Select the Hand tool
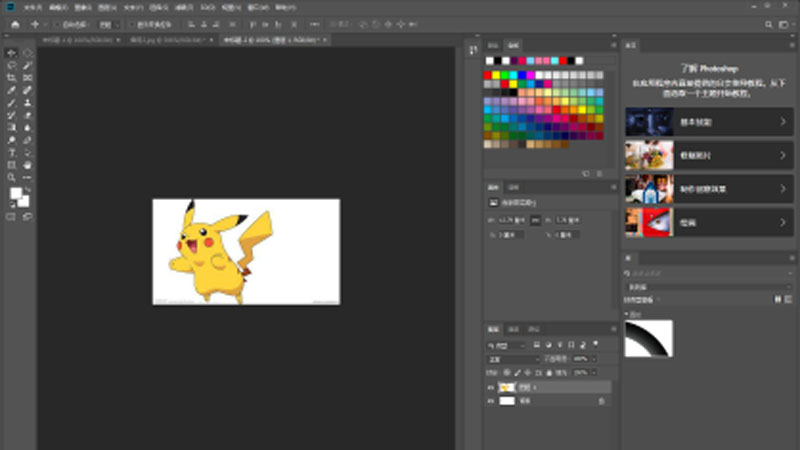 click(x=28, y=165)
